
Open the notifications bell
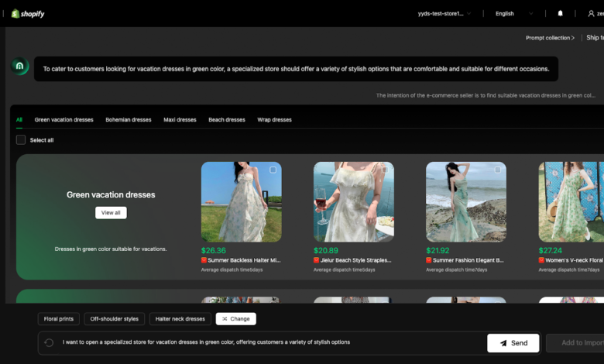tap(561, 13)
